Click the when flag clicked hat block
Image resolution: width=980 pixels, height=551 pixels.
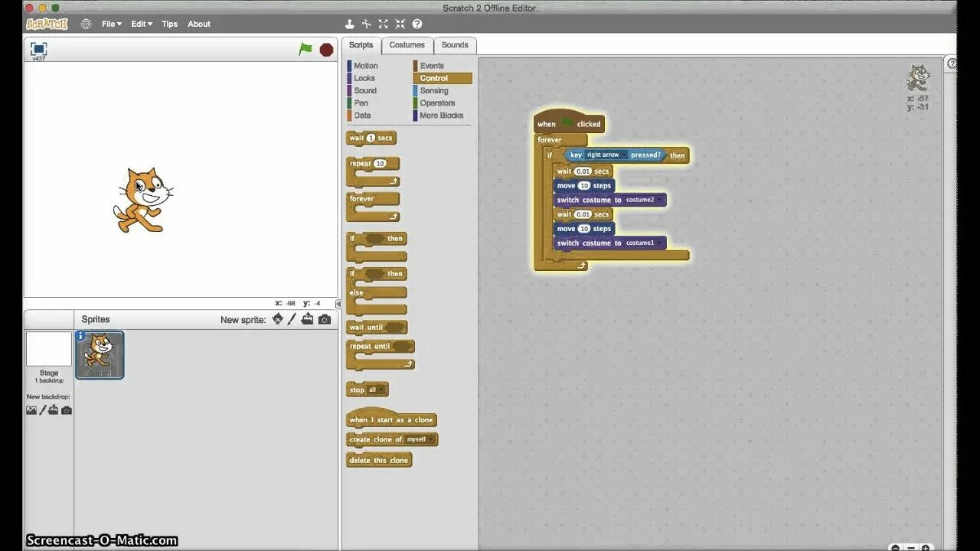tap(569, 123)
